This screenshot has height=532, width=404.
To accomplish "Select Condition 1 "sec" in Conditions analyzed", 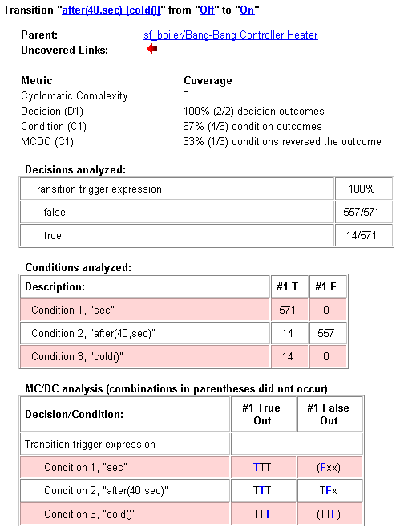I will tap(145, 310).
